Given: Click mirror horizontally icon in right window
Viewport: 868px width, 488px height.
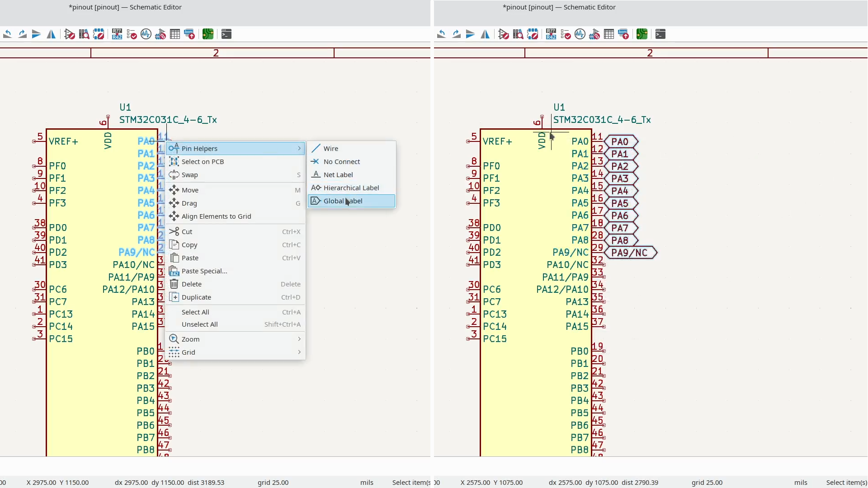Looking at the screenshot, I should [x=485, y=34].
